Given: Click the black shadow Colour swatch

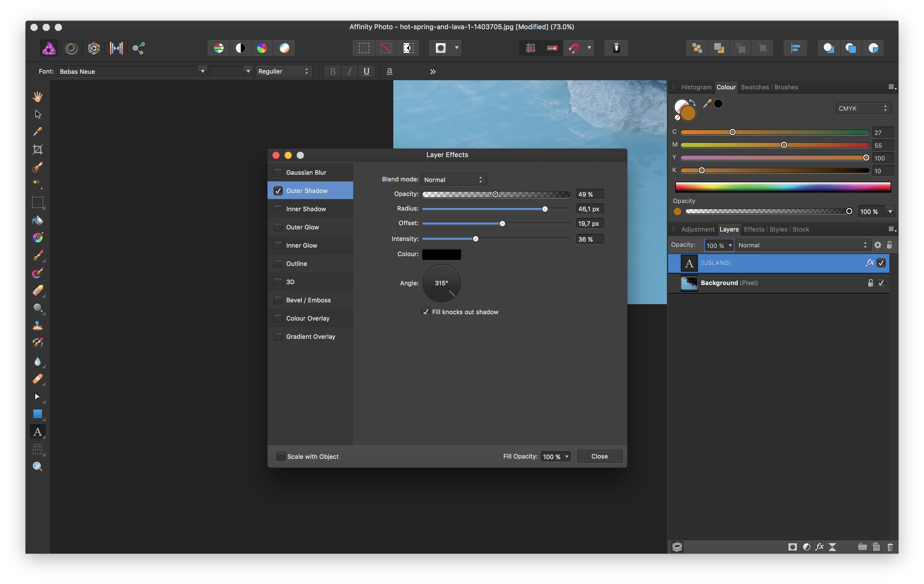Looking at the screenshot, I should point(441,254).
